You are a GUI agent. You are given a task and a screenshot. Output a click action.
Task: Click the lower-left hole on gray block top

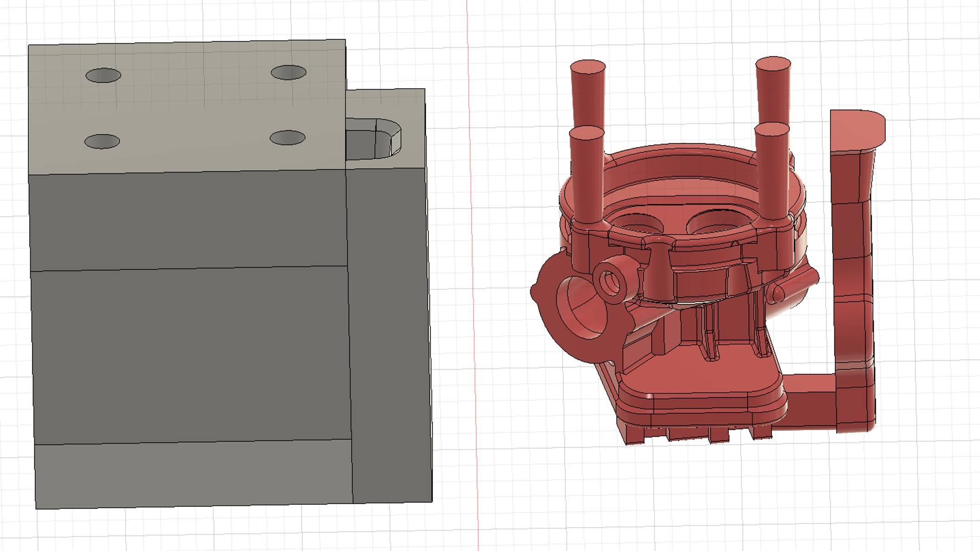click(102, 142)
